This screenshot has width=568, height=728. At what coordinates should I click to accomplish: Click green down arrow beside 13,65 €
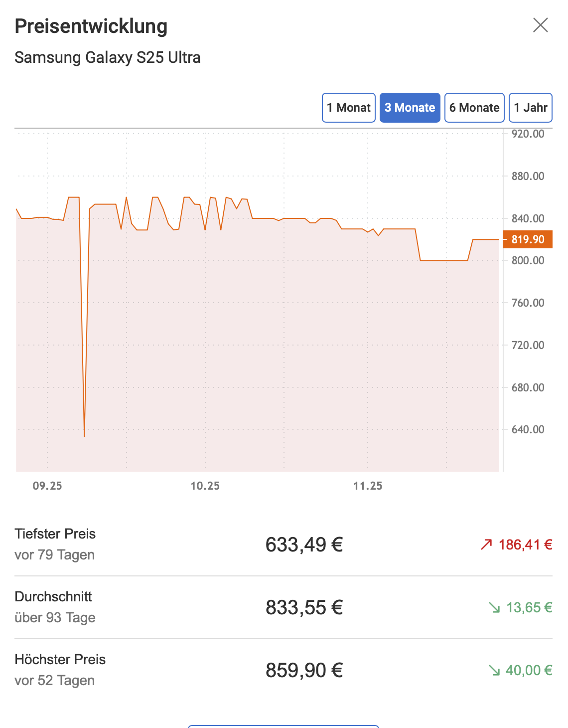point(494,607)
